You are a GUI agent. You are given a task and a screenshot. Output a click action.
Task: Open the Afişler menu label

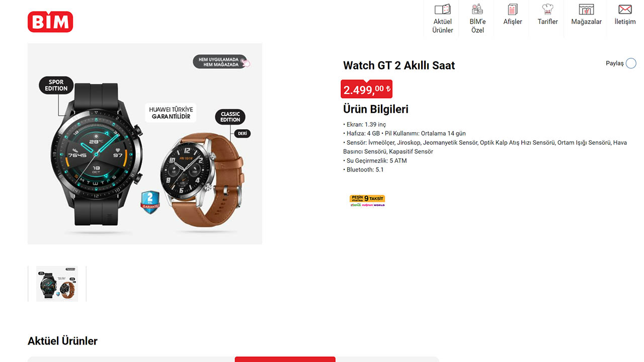click(x=513, y=22)
